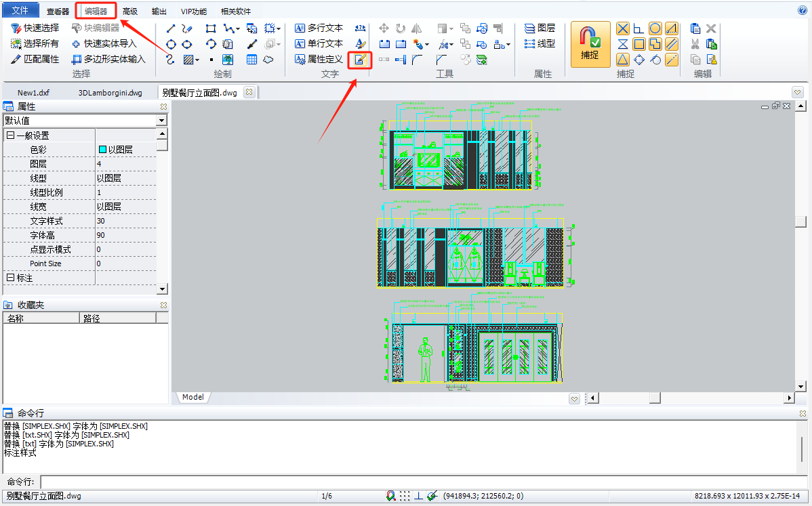Collapse the 一般设置 section
The image size is (812, 506).
pyautogui.click(x=10, y=135)
